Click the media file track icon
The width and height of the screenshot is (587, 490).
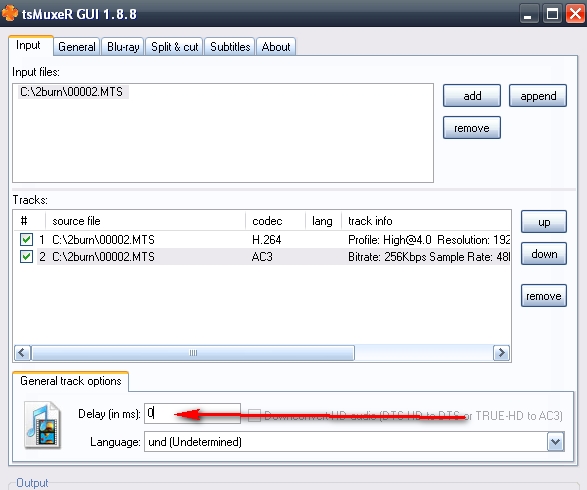[x=42, y=425]
